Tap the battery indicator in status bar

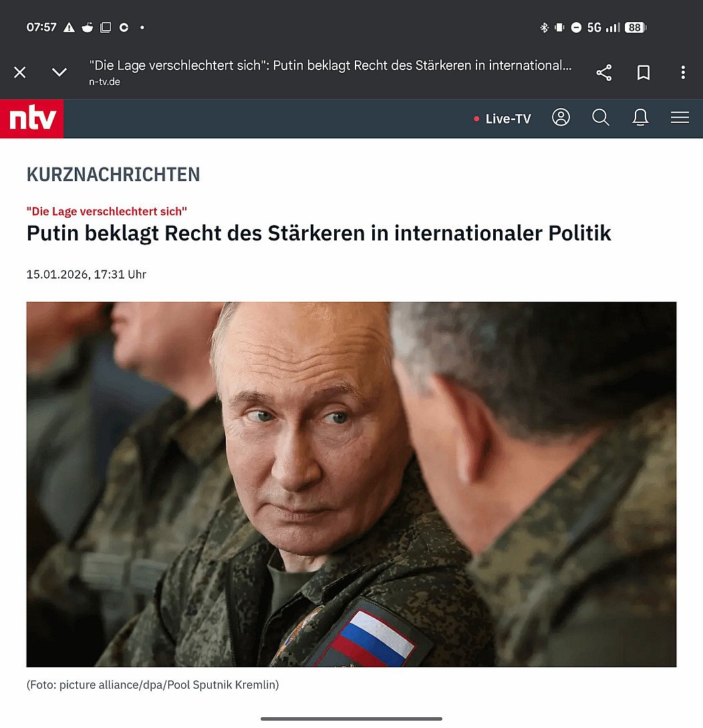coord(635,27)
